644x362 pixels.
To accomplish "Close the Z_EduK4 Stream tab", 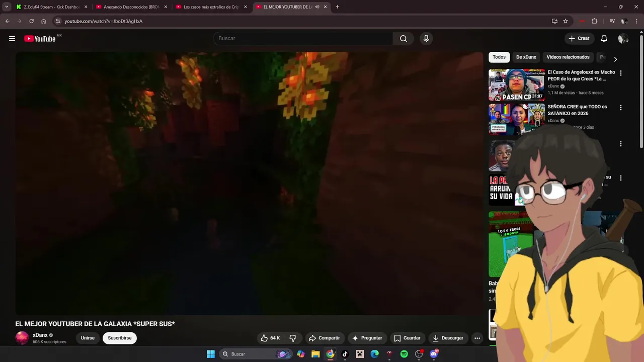I will [86, 7].
